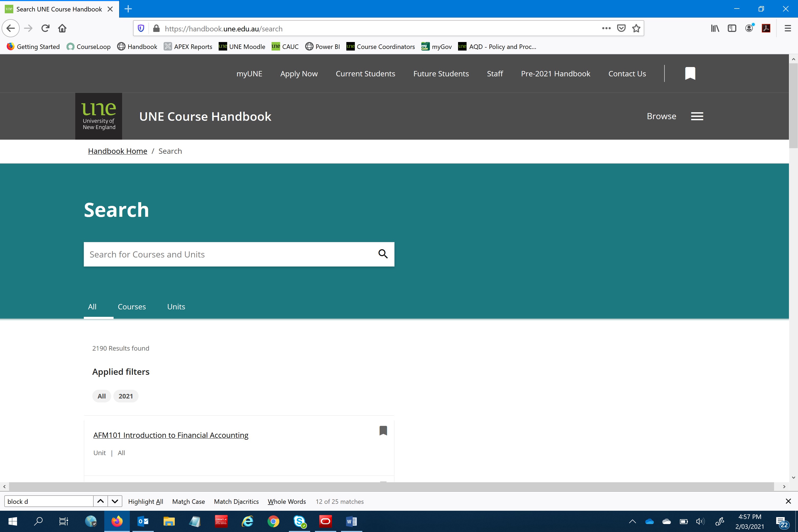Screen dimensions: 798x532
Task: Toggle Whole Words in find bar
Action: [x=287, y=501]
